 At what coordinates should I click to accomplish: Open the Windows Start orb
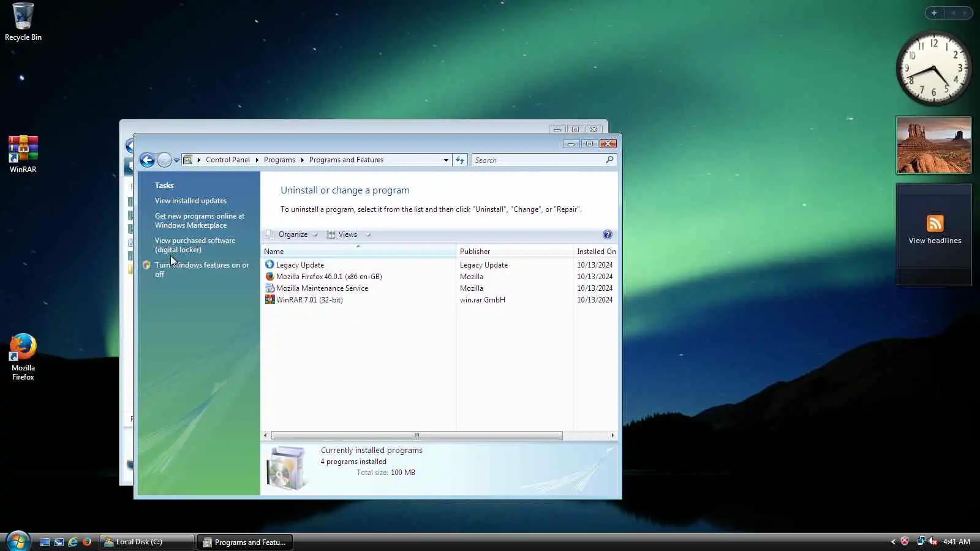click(x=18, y=541)
